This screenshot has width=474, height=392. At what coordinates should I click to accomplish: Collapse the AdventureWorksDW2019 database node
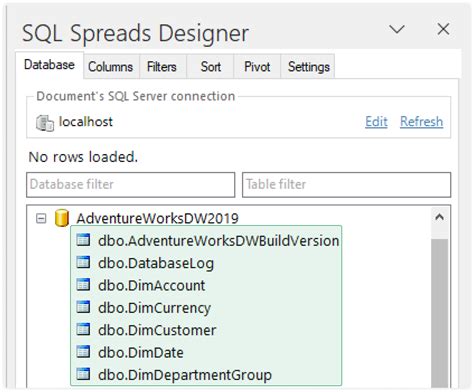point(41,219)
